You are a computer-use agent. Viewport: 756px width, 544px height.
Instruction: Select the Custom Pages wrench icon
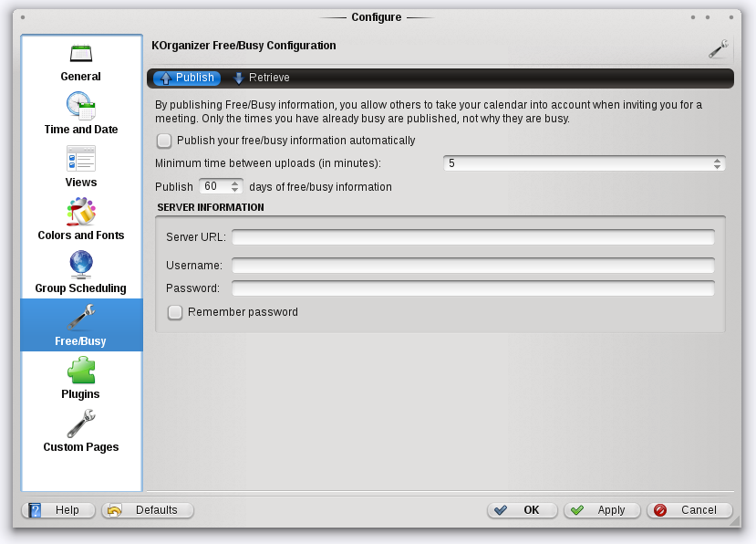[x=80, y=424]
